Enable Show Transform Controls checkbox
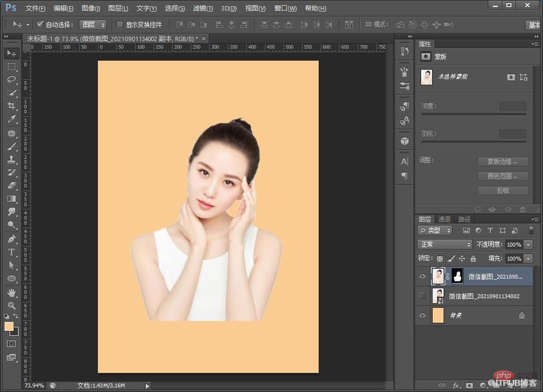543x392 pixels. [120, 24]
